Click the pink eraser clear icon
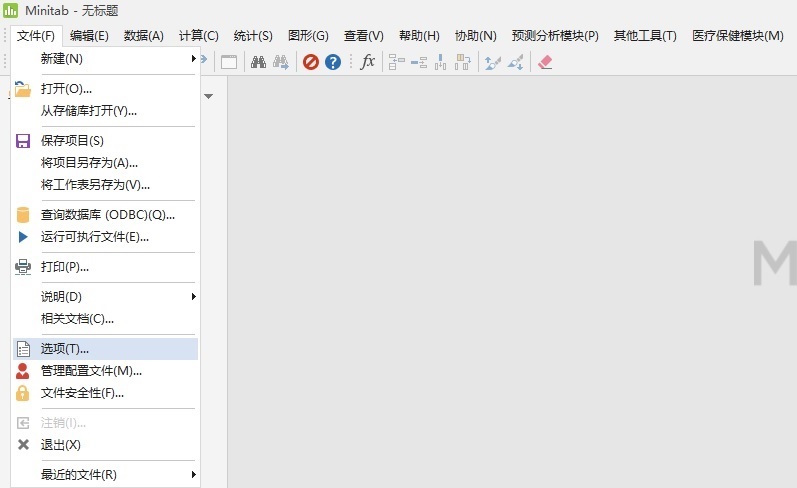Viewport: 797px width, 488px height. click(x=545, y=62)
